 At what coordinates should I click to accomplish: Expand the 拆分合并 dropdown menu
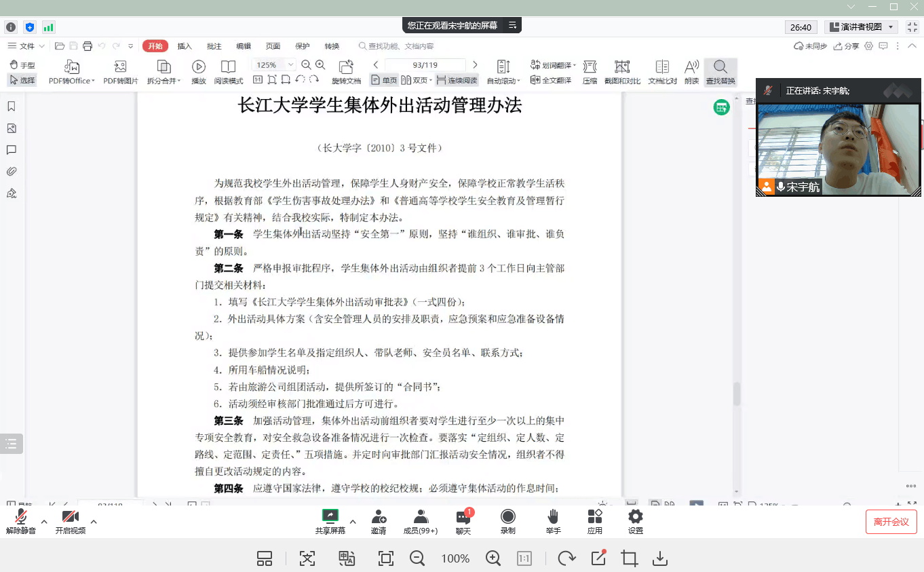[163, 81]
